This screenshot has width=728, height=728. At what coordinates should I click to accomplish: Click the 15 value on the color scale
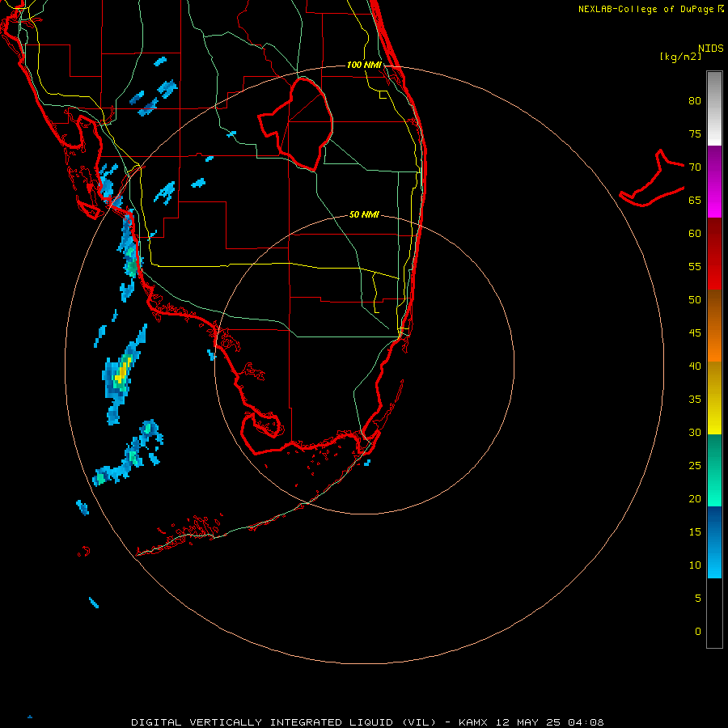[695, 532]
